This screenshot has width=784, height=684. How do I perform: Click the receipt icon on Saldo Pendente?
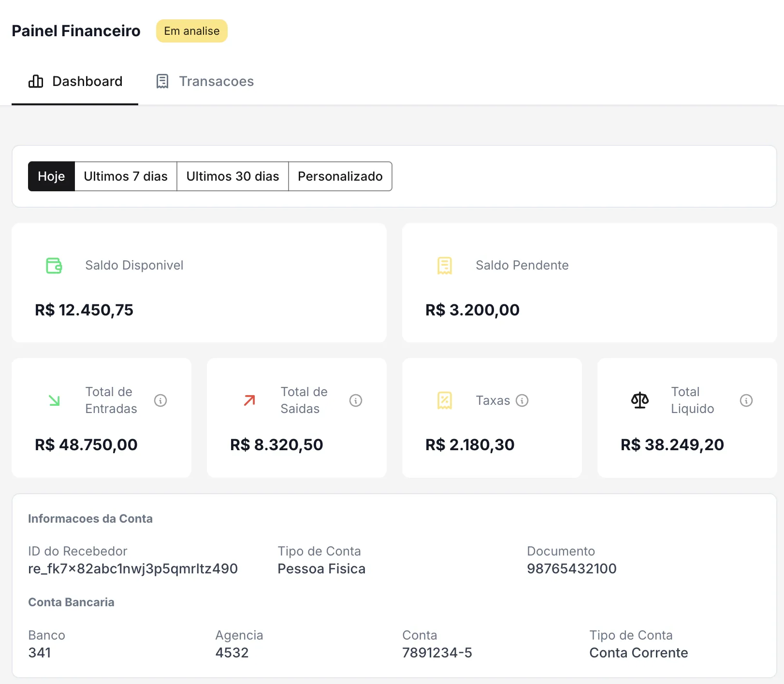tap(443, 265)
